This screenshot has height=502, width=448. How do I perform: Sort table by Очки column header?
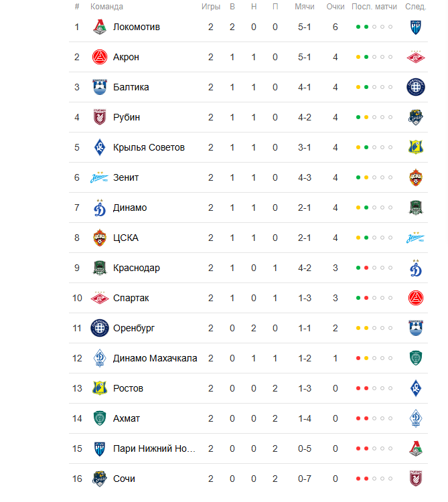(x=335, y=7)
